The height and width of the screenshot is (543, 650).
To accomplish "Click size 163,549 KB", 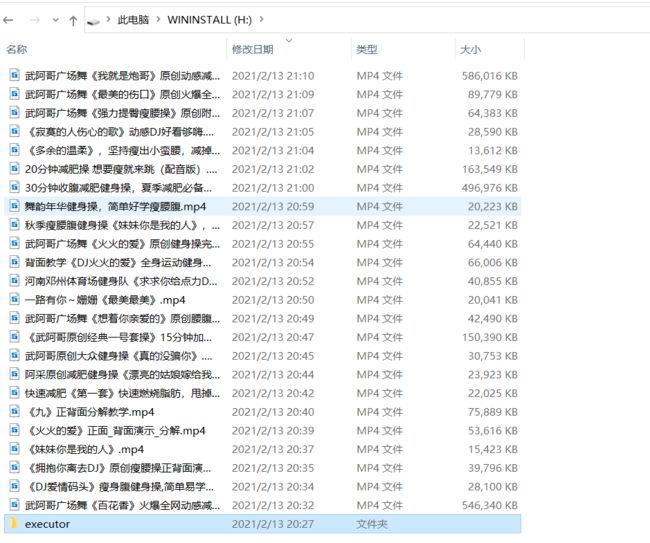I will (490, 169).
